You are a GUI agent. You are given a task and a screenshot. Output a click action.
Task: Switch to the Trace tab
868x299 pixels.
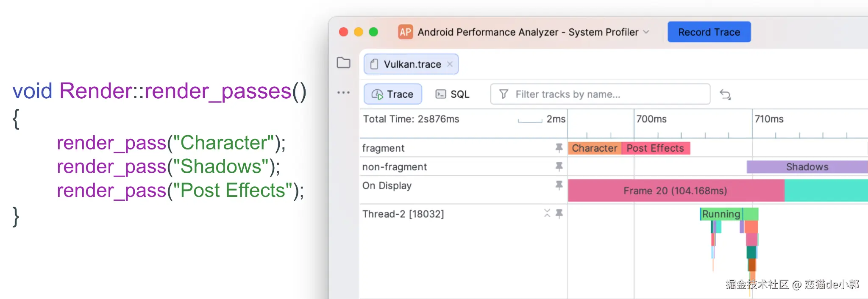pos(392,94)
